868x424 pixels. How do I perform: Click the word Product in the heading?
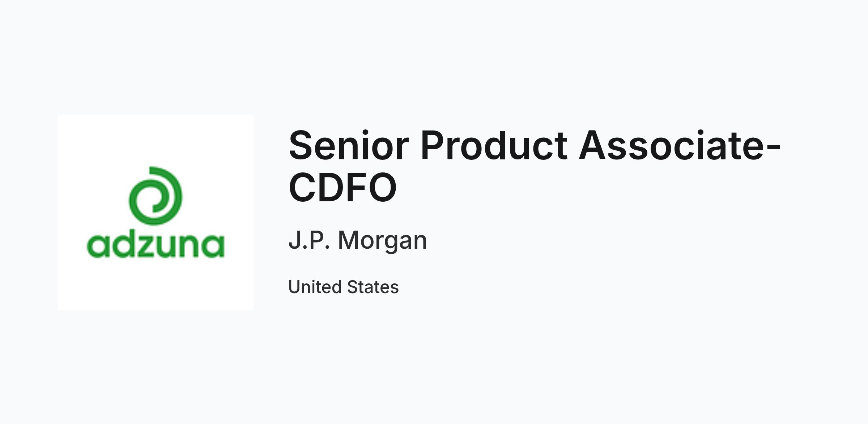[494, 145]
